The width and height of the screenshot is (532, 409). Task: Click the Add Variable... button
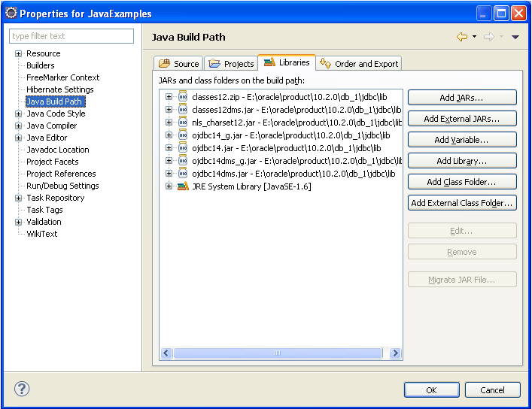click(x=462, y=140)
